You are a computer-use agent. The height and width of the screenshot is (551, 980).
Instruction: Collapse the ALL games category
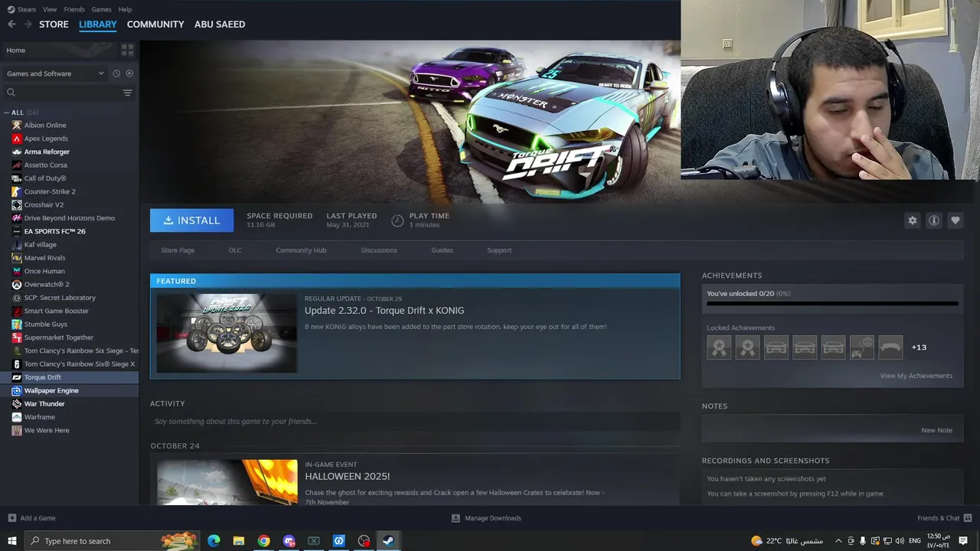7,112
